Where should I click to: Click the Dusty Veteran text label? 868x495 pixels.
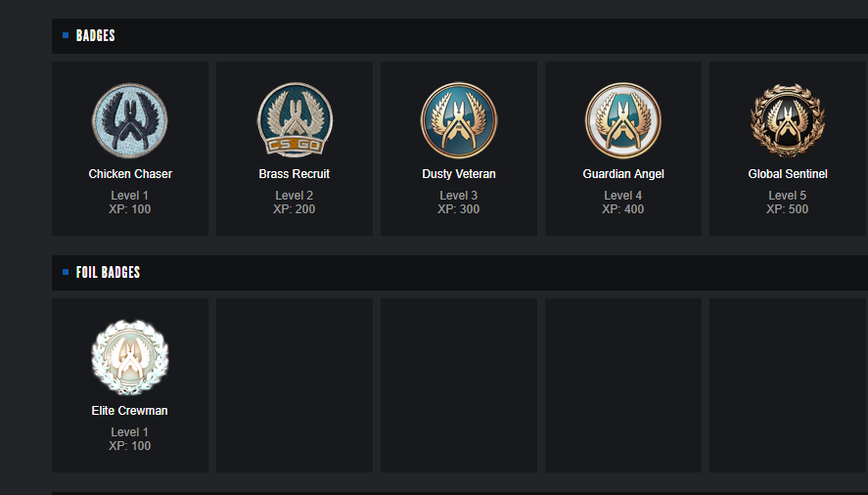459,174
